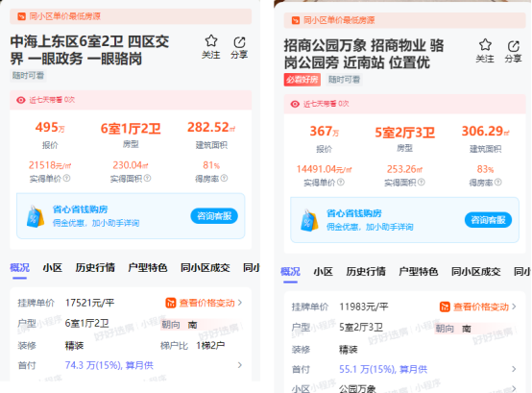Click the info icon next to 得房率 under 81%

click(x=225, y=178)
